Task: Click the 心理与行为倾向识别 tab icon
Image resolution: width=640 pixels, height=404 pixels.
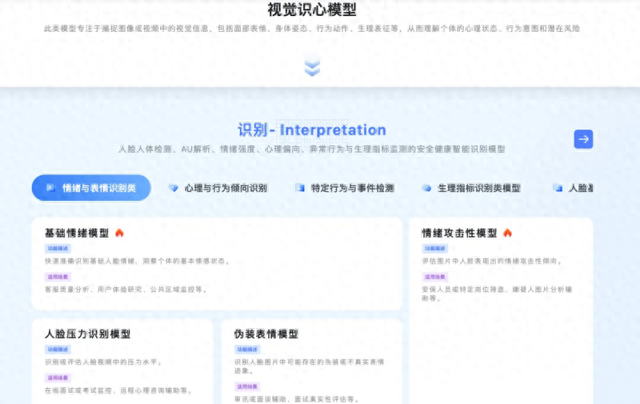Action: pyautogui.click(x=173, y=188)
